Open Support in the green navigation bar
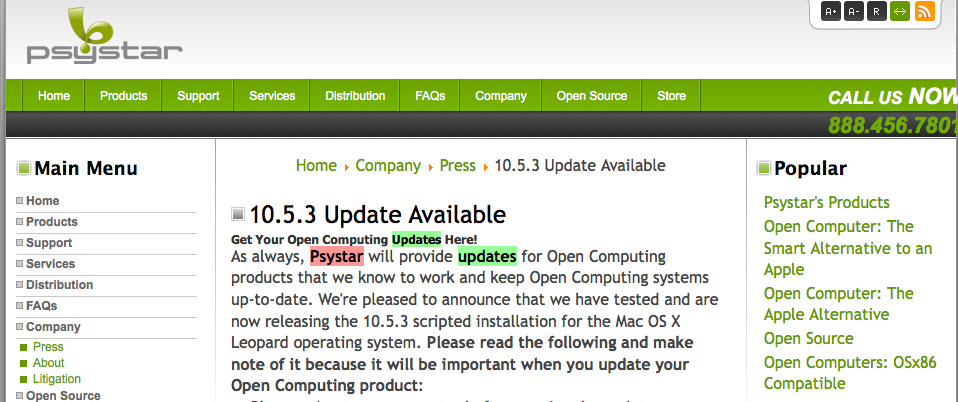 click(x=198, y=96)
